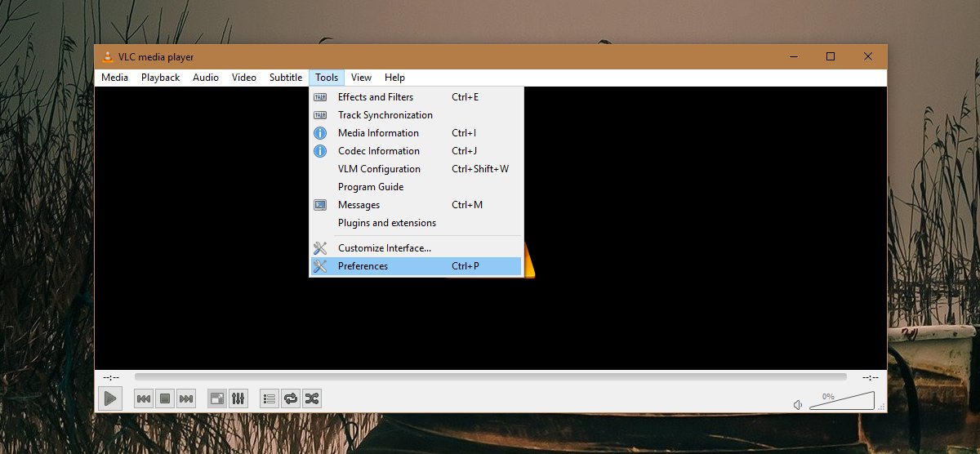Toggle random shuffle playback

(312, 398)
